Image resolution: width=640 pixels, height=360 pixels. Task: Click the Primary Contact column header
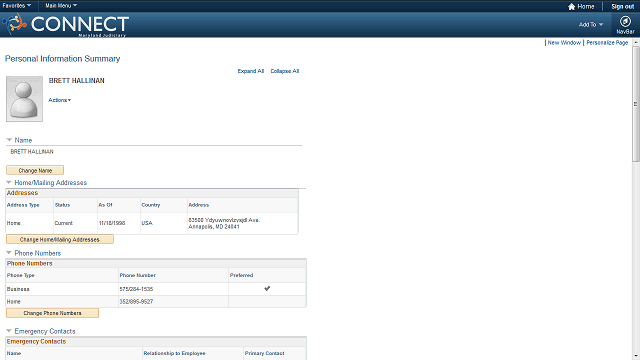click(x=264, y=353)
